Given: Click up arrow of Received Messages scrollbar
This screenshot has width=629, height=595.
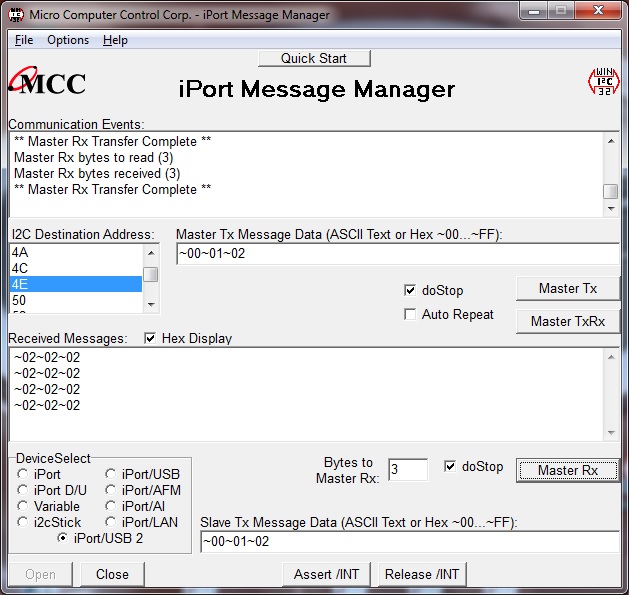Looking at the screenshot, I should 611,357.
